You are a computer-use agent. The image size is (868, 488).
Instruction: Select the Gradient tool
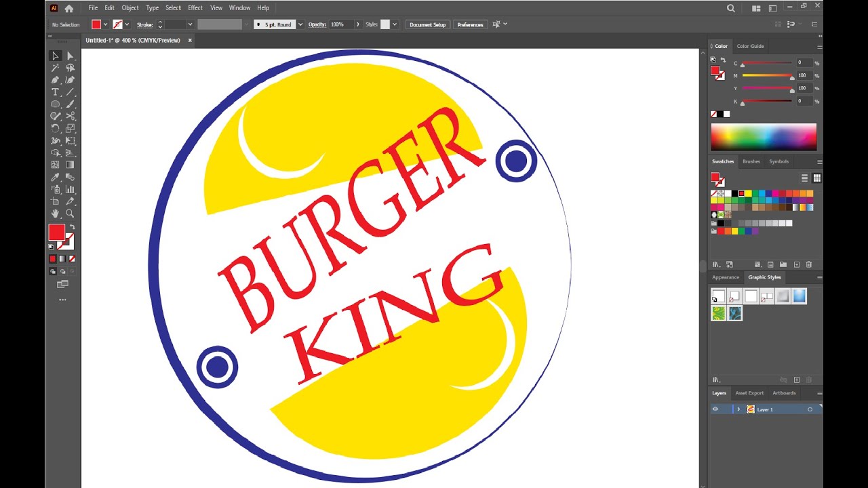[x=70, y=165]
